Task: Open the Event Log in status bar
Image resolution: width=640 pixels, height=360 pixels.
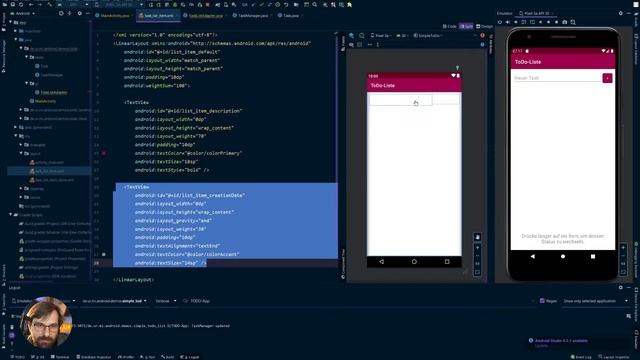Action: [x=581, y=357]
